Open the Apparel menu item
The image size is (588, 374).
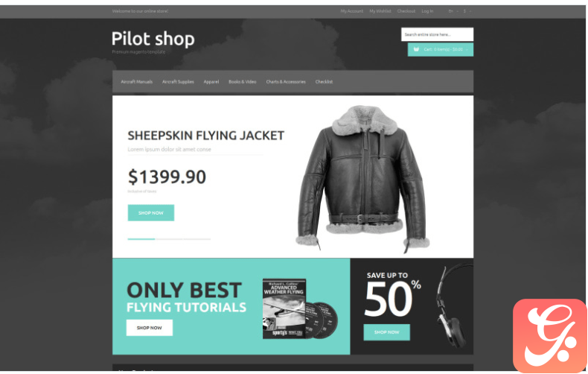tap(211, 82)
